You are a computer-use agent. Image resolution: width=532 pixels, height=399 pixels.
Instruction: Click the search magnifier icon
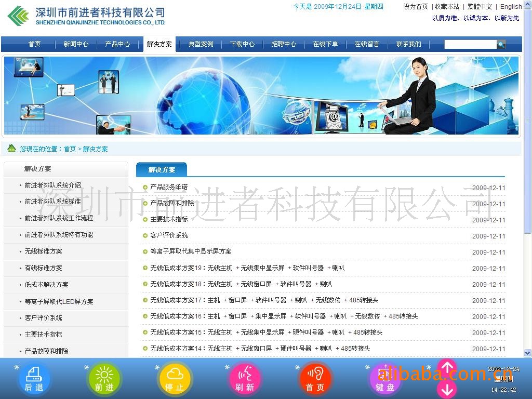(x=501, y=45)
